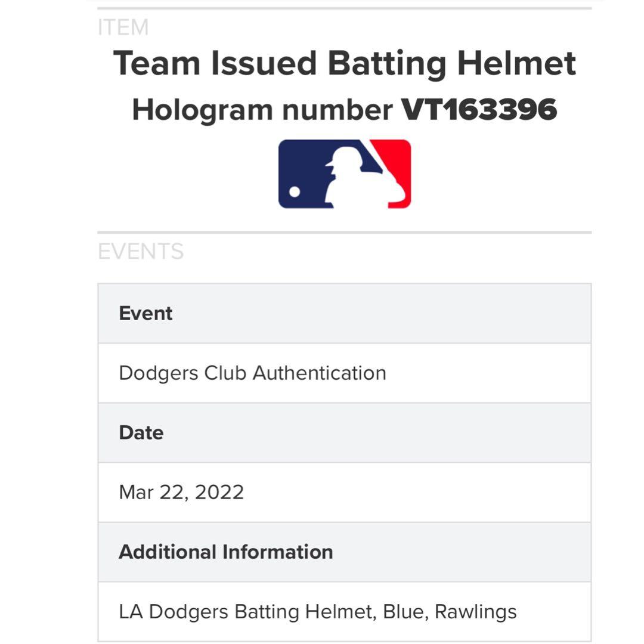The image size is (644, 644).
Task: Click the white baseball in MLB logo
Action: (x=295, y=192)
